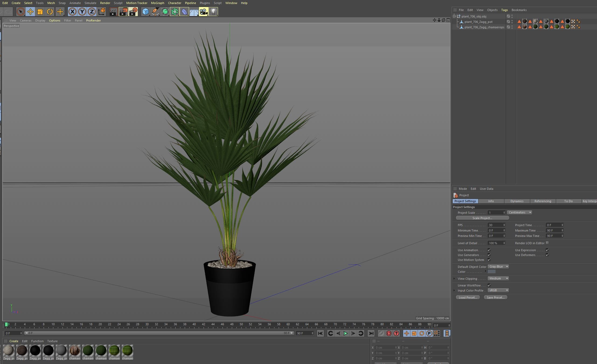Click the Scale Project button
This screenshot has width=597, height=364.
(482, 218)
